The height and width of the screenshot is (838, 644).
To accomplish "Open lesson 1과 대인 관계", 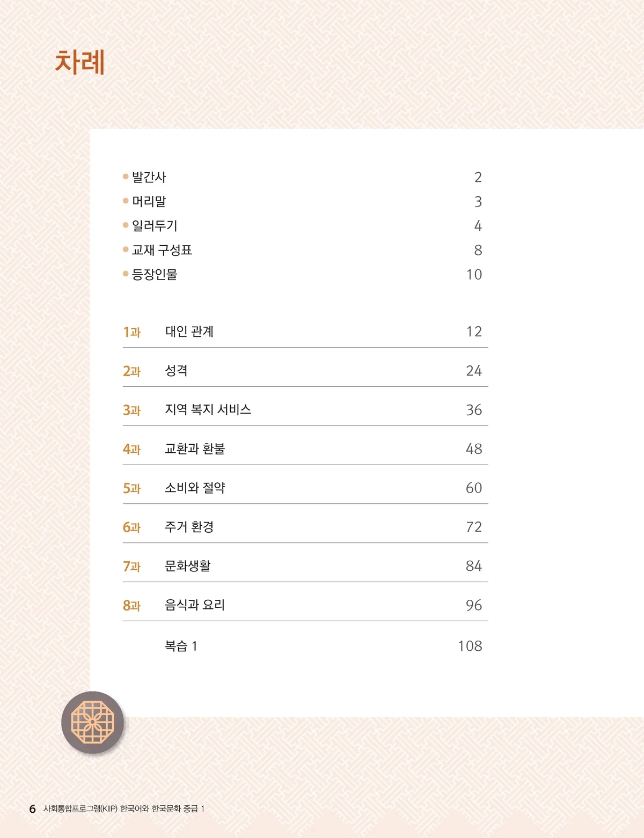I will [305, 332].
